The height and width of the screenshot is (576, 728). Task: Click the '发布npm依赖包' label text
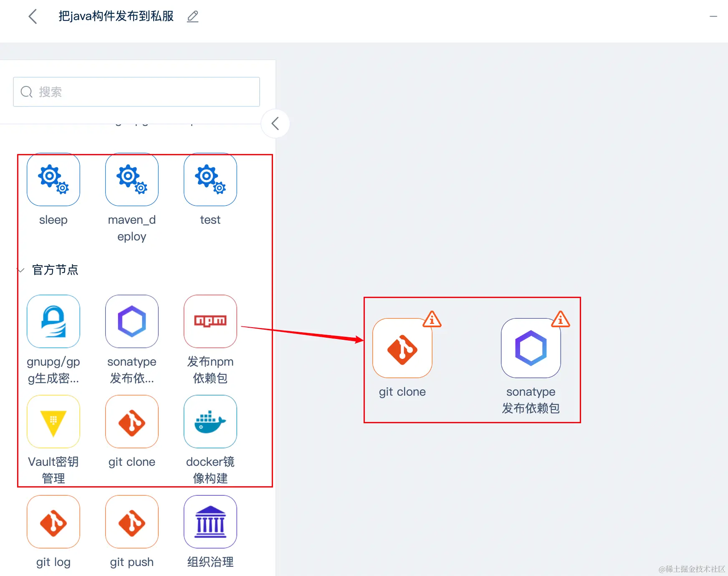point(210,370)
